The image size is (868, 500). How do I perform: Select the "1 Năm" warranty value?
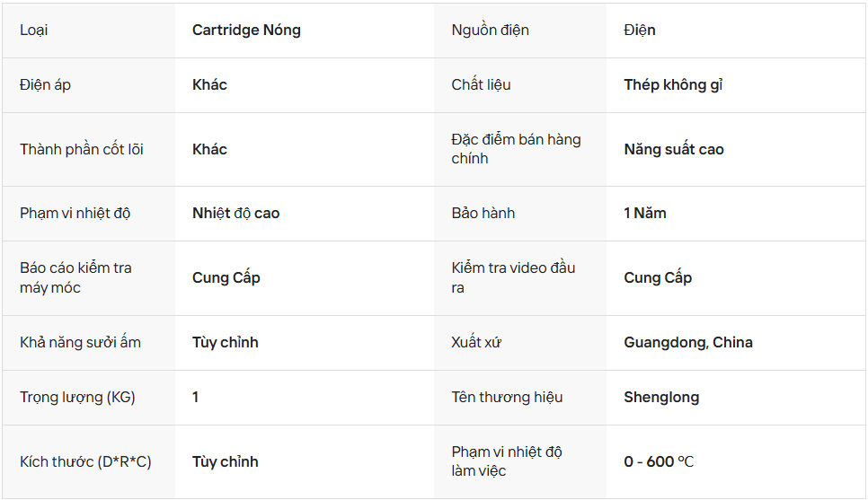click(x=644, y=214)
